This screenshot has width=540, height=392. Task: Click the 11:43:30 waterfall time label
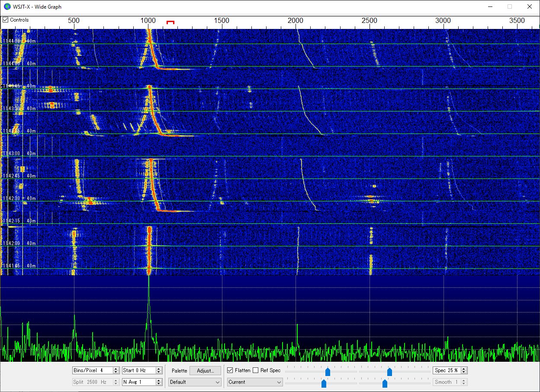pyautogui.click(x=11, y=108)
